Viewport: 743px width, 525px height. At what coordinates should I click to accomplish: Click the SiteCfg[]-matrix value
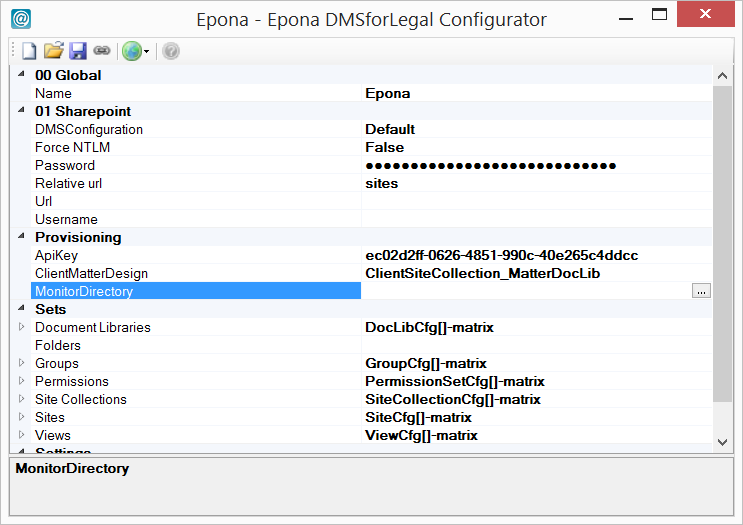coord(418,417)
